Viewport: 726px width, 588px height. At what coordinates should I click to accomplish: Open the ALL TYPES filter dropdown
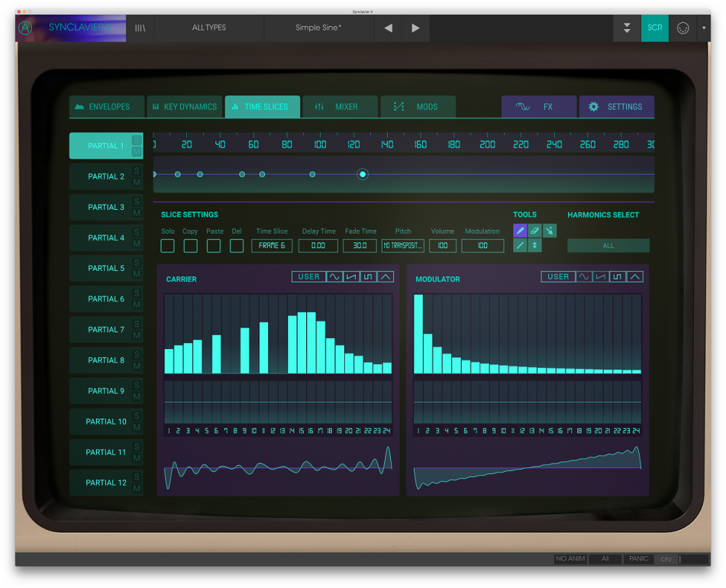tap(208, 27)
